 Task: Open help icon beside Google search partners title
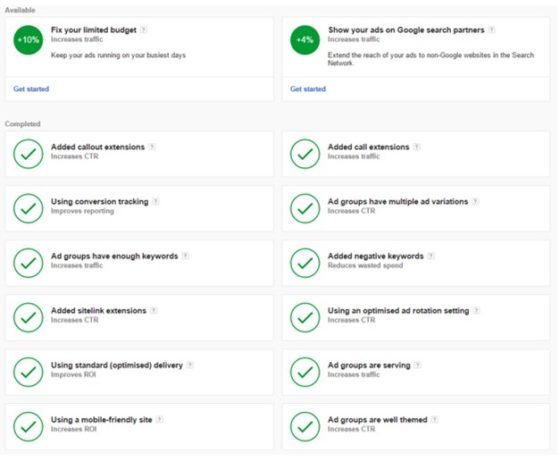pos(492,30)
